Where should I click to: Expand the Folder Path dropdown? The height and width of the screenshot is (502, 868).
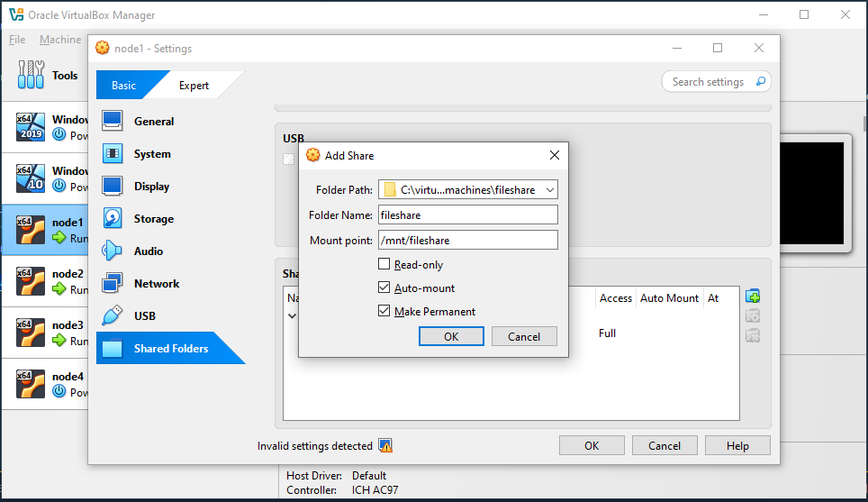pos(549,189)
